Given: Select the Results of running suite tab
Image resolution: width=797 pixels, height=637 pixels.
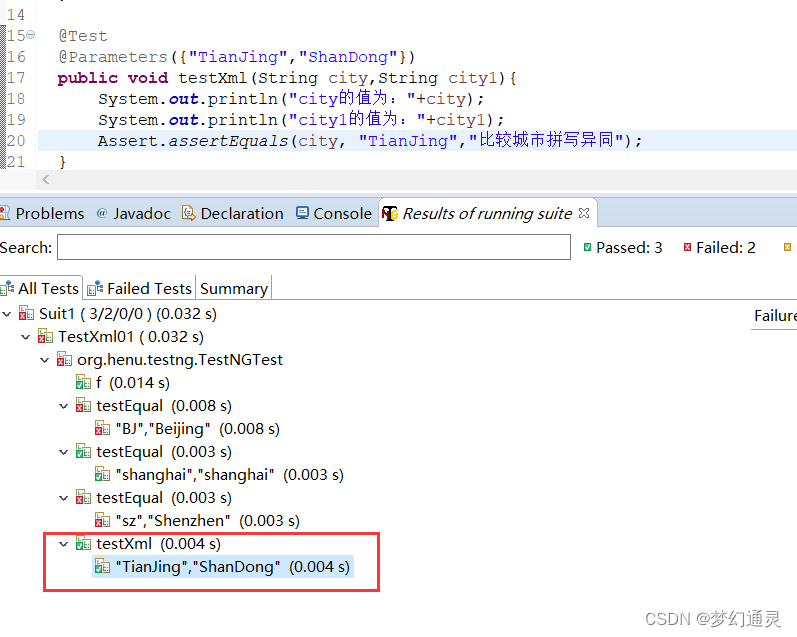Looking at the screenshot, I should coord(487,214).
